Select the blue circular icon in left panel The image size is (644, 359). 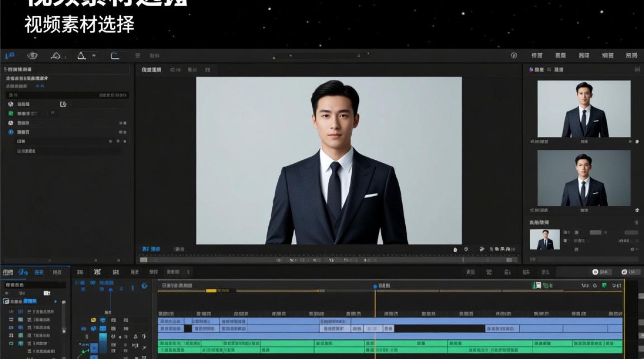(11, 132)
